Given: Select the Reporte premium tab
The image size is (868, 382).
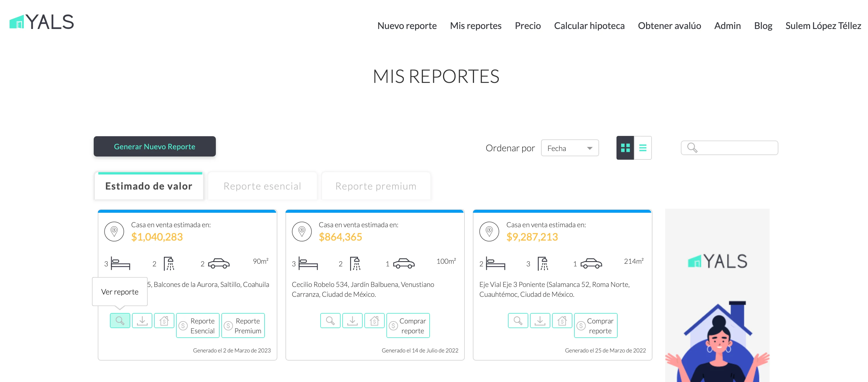Looking at the screenshot, I should pos(376,186).
